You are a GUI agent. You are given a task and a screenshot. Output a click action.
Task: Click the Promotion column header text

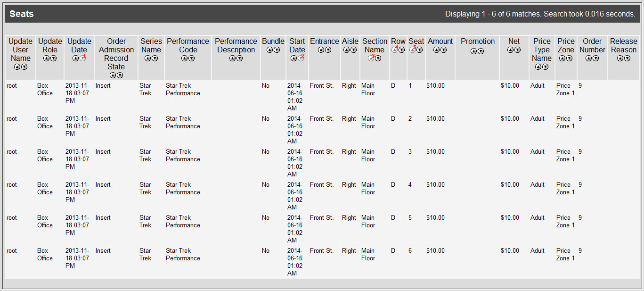pos(478,42)
